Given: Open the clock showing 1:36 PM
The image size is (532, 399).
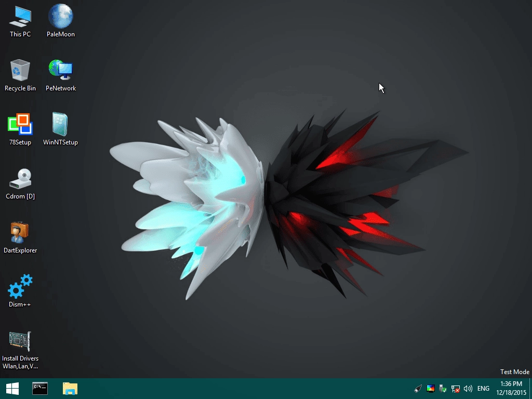Looking at the screenshot, I should point(511,389).
